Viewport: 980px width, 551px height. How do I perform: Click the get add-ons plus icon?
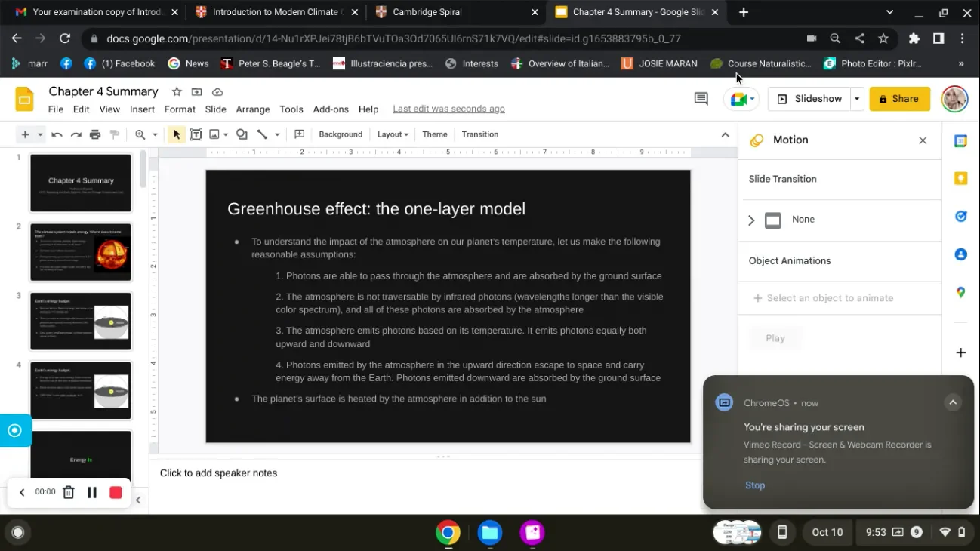click(x=961, y=352)
